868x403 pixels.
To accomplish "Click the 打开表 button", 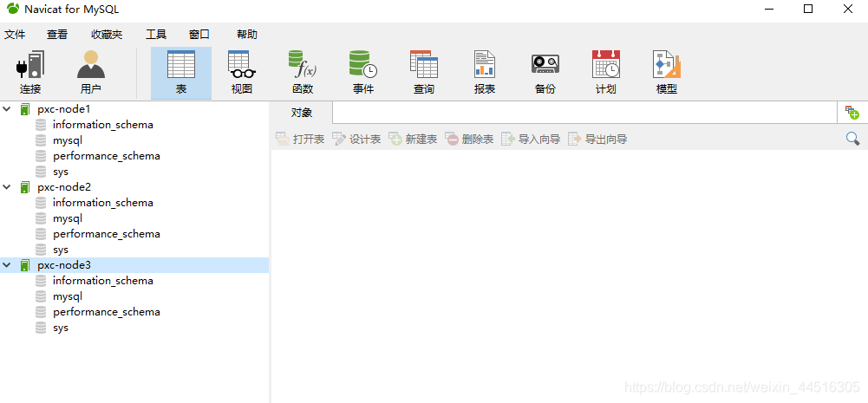I will coord(301,140).
